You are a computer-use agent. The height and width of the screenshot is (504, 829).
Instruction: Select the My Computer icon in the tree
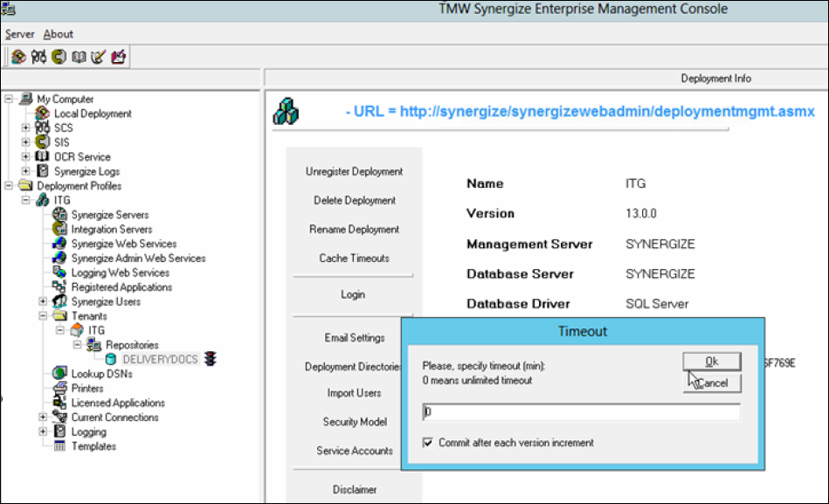point(26,99)
